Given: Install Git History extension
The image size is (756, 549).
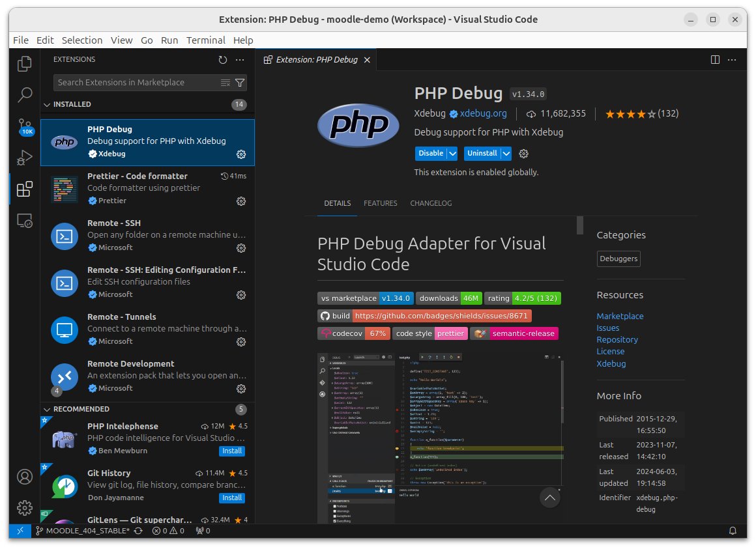Looking at the screenshot, I should pos(232,498).
